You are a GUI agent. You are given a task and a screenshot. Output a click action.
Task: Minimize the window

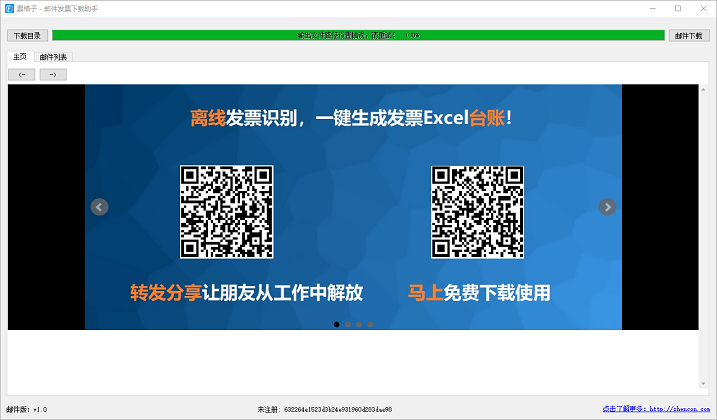[653, 8]
